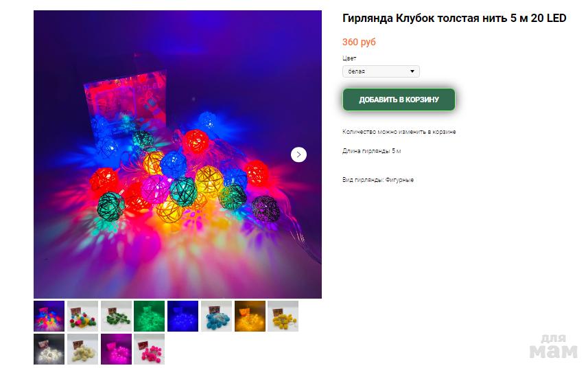
Task: Select the green glowing garland thumbnail
Action: pos(150,316)
